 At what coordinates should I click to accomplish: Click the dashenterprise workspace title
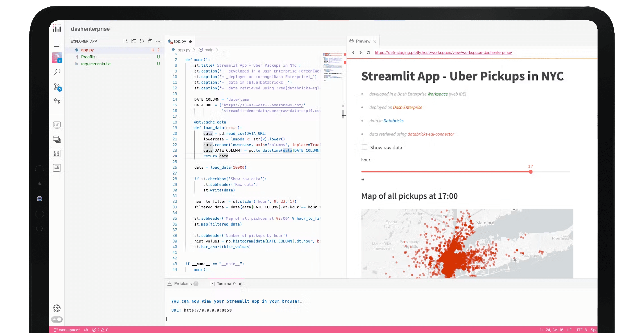tap(90, 29)
